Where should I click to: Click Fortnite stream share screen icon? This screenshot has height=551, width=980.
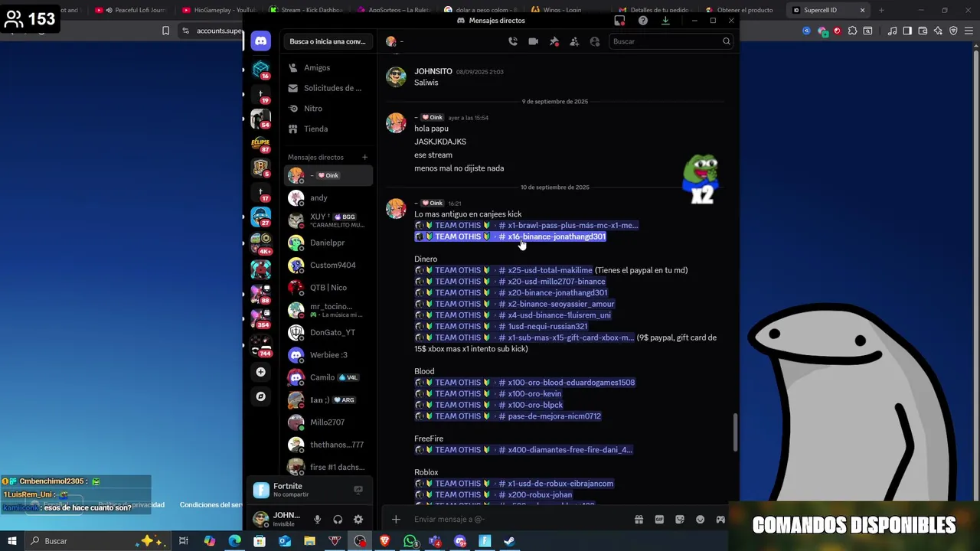[x=358, y=490]
